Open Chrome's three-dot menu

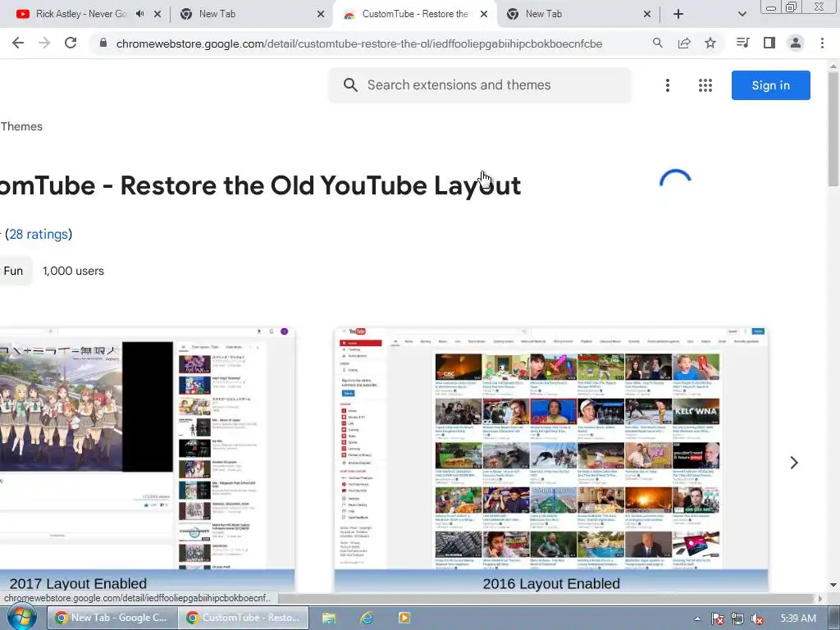pyautogui.click(x=822, y=43)
